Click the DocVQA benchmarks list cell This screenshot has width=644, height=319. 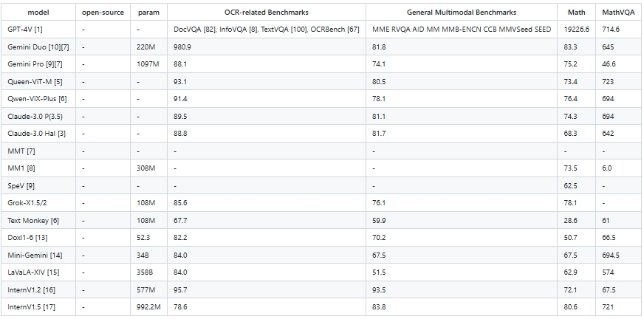[x=266, y=30]
